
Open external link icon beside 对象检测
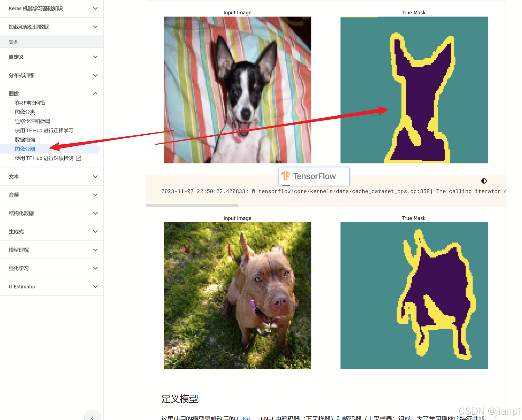79,158
